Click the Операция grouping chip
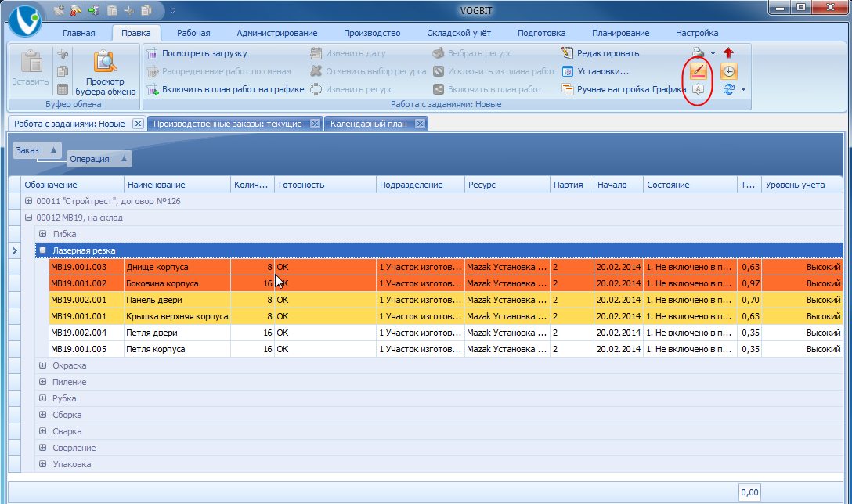 [99, 159]
